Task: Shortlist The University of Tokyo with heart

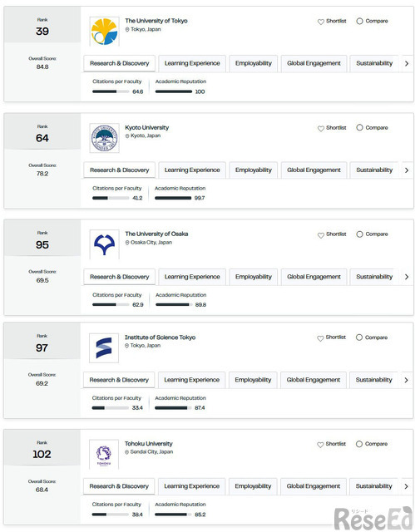Action: point(321,22)
